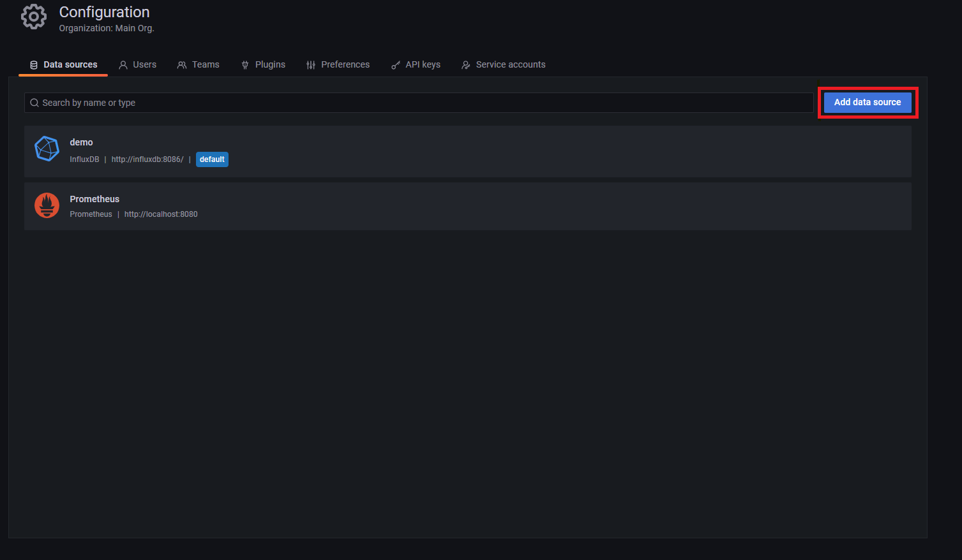Screen dimensions: 962x560
Task: Click the Service accounts tab icon
Action: pyautogui.click(x=465, y=64)
